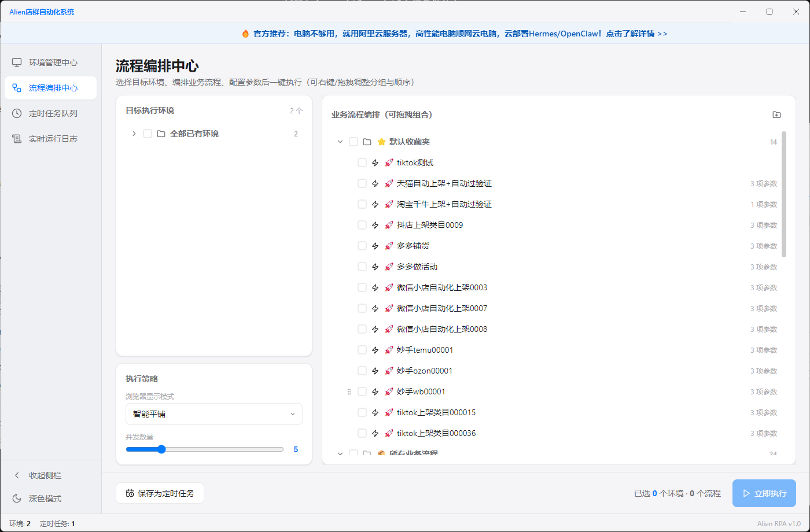Click the rocket icon on 妙手ozon00001 row
Image resolution: width=810 pixels, height=532 pixels.
389,371
